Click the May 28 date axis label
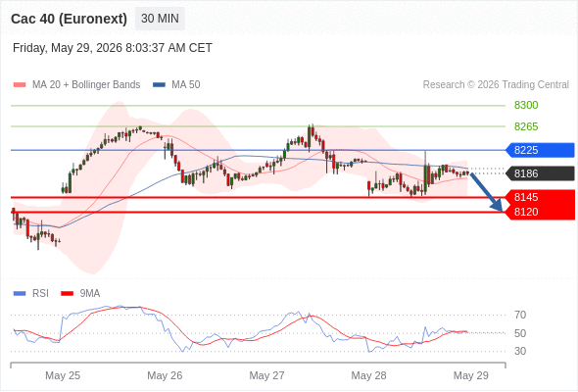 point(368,375)
